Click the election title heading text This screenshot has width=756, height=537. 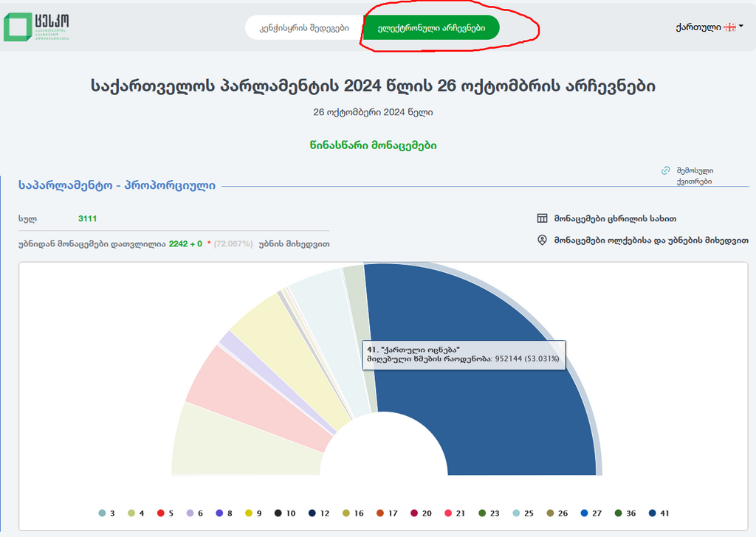pos(373,86)
